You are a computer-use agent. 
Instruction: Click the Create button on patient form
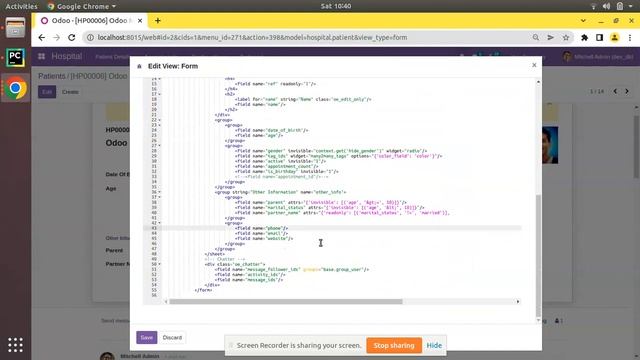tap(70, 92)
